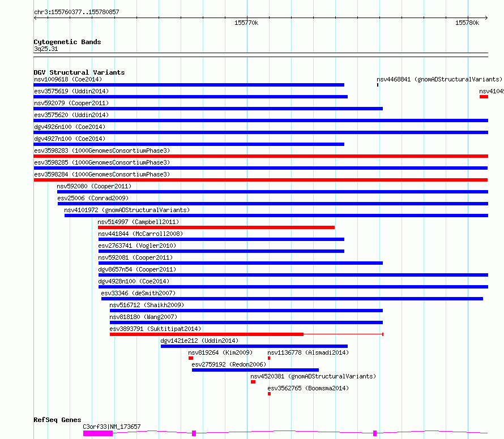Click dgv1421e212 (Uddin2014) label
504x439 pixels.
click(199, 341)
